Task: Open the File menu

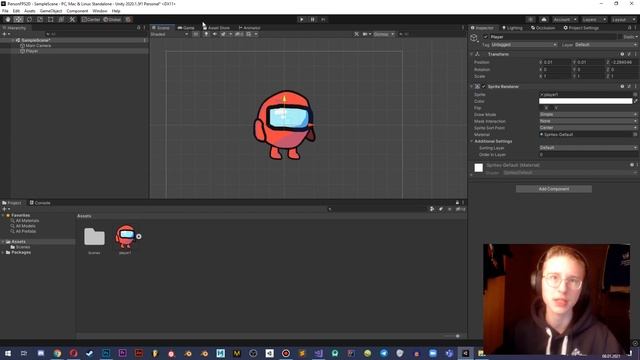Action: pyautogui.click(x=5, y=11)
